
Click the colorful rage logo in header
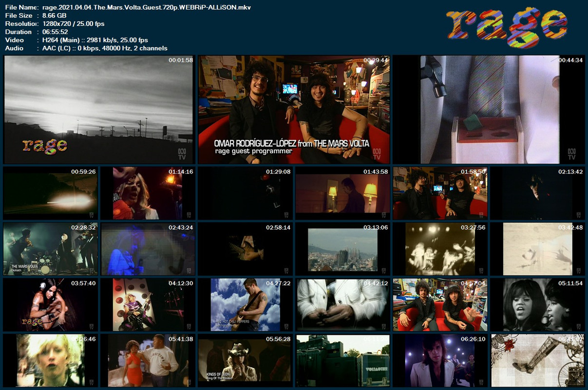(x=507, y=27)
